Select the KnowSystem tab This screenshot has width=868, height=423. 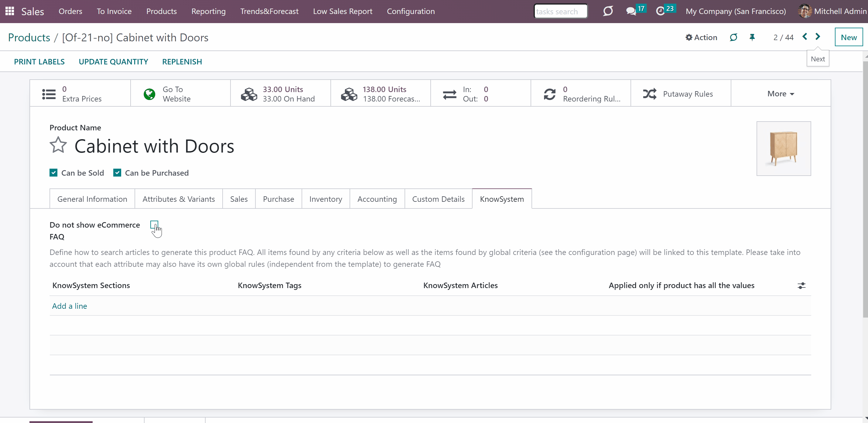point(502,199)
